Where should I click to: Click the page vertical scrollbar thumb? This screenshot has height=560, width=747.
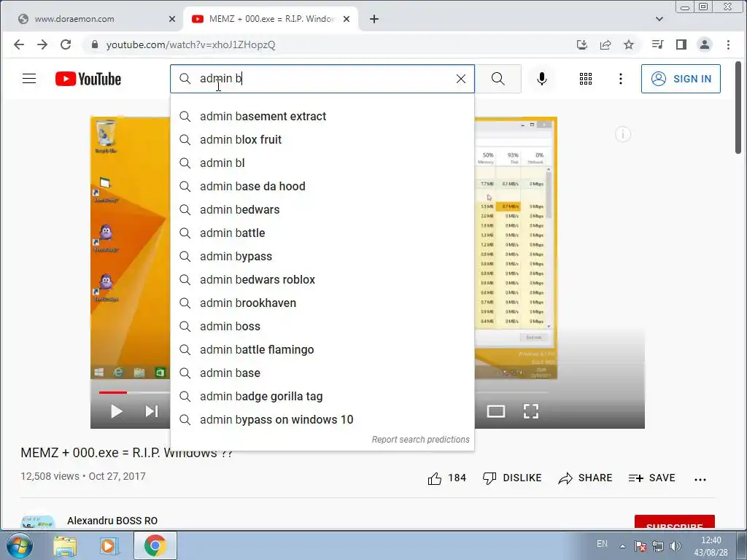tap(738, 108)
